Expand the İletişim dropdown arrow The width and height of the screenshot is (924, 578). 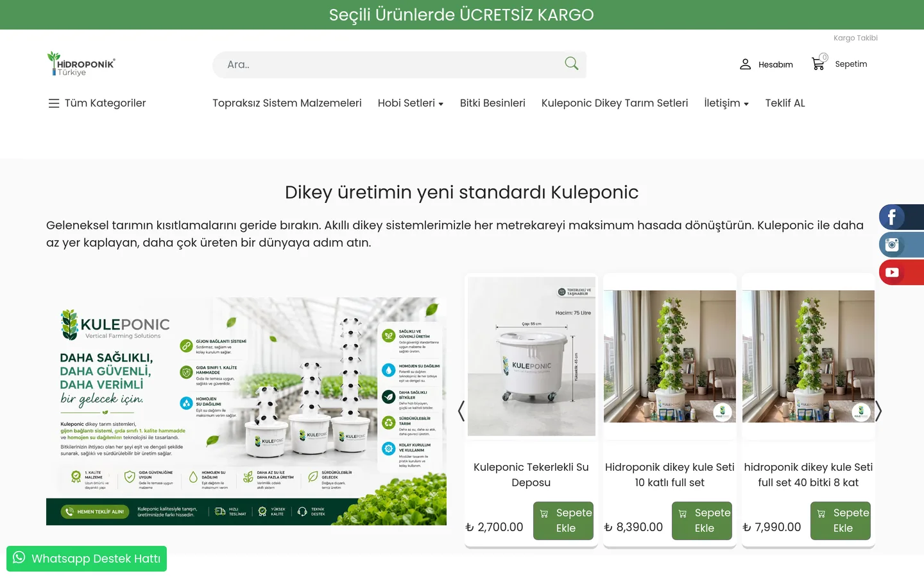746,104
